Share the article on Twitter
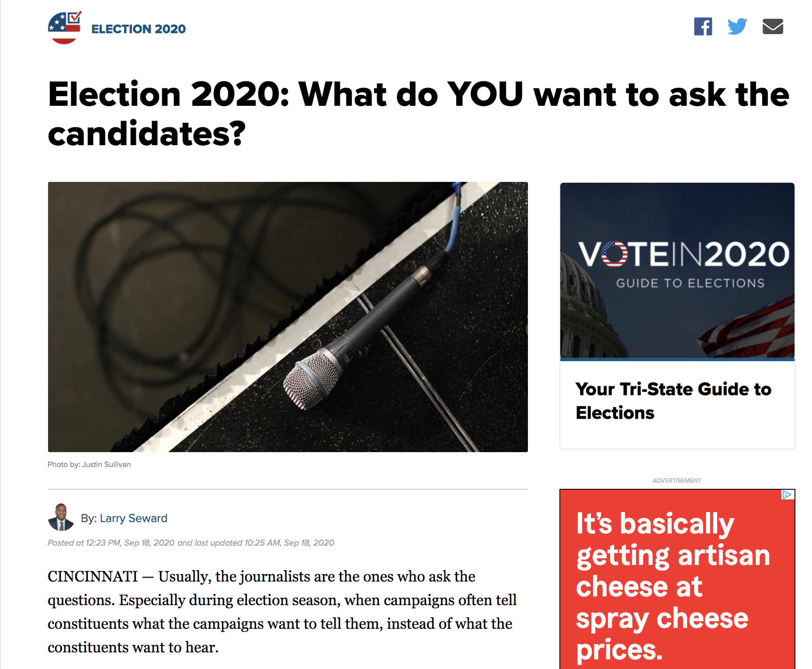Viewport: 812px width, 669px height. point(737,27)
